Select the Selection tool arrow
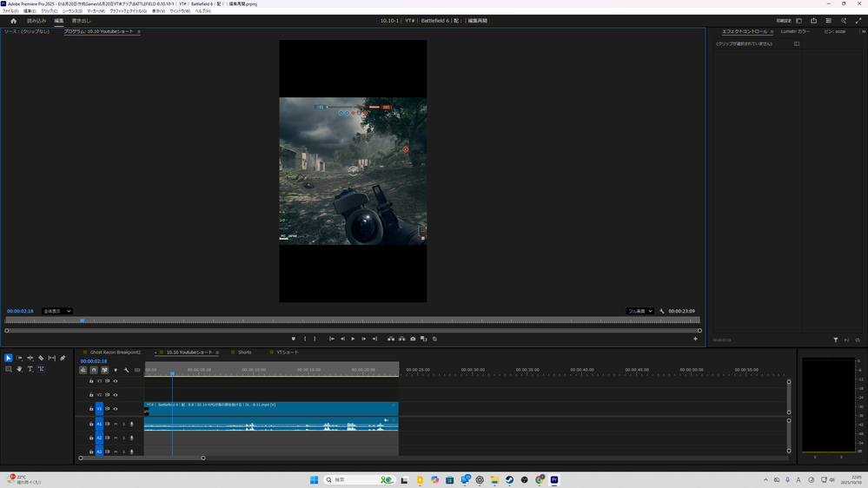Viewport: 868px width, 488px height. 9,358
